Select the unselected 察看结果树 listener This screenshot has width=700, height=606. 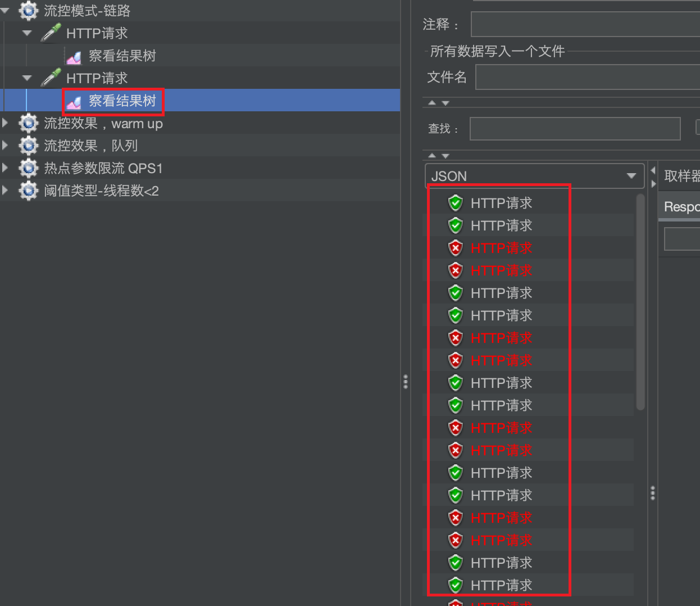point(122,56)
